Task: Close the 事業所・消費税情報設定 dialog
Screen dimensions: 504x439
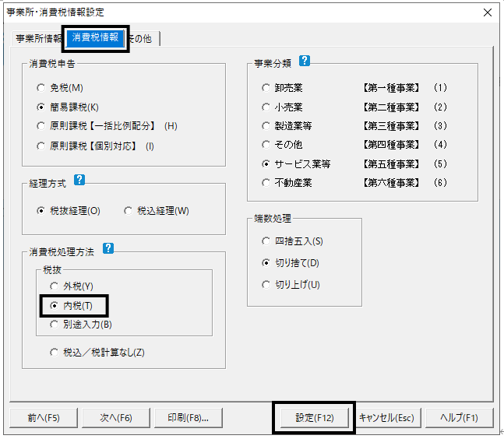Action: click(x=488, y=12)
